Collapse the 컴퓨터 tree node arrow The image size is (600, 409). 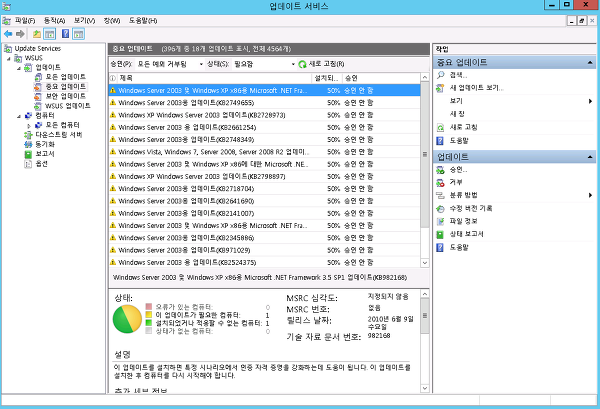[x=19, y=116]
